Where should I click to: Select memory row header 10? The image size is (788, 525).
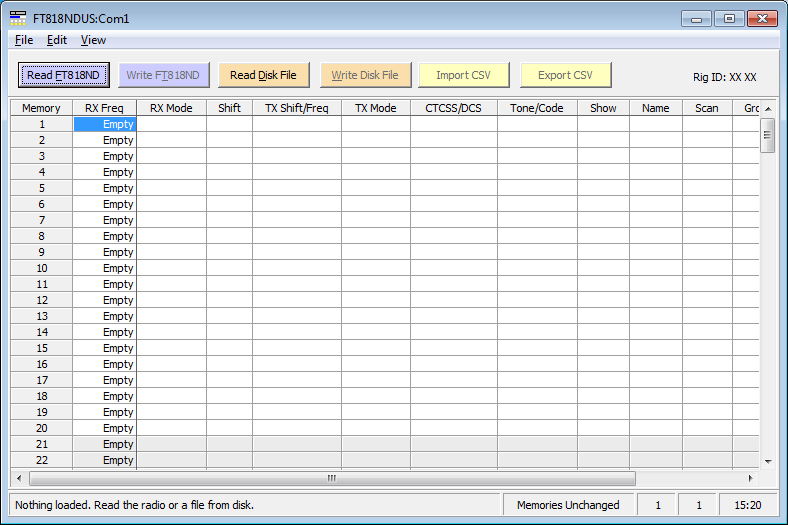42,268
